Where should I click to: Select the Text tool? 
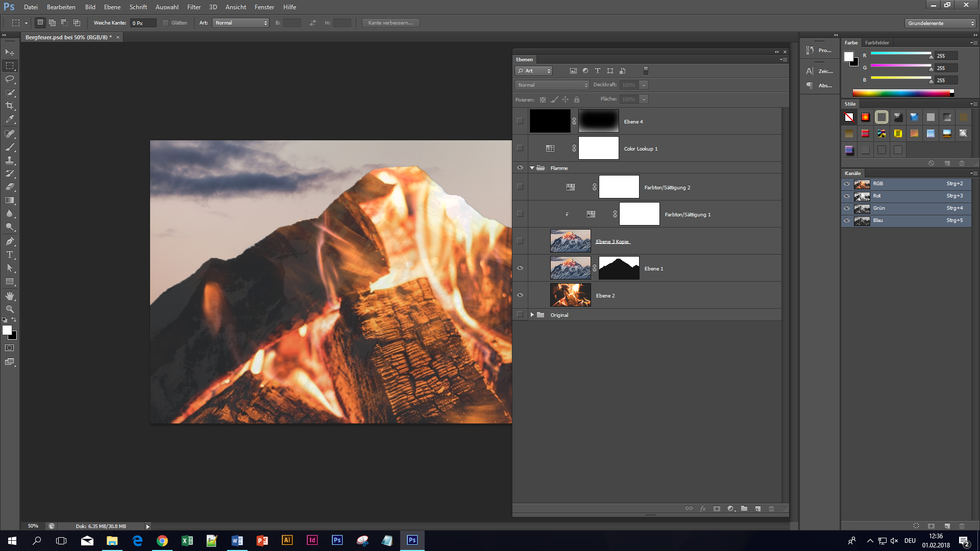click(9, 254)
